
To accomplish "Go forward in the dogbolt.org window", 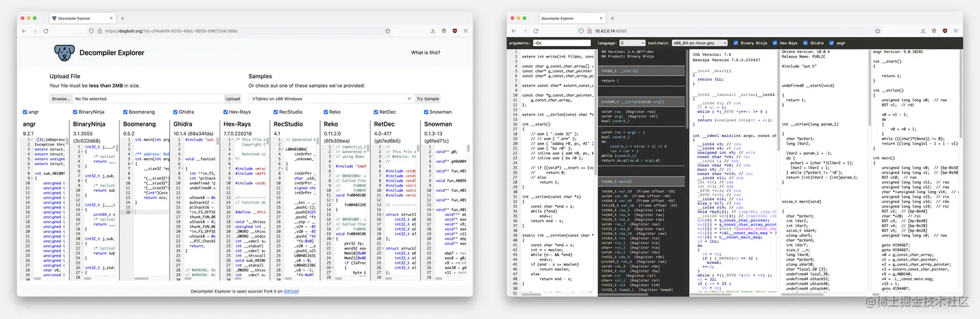I will tap(35, 30).
